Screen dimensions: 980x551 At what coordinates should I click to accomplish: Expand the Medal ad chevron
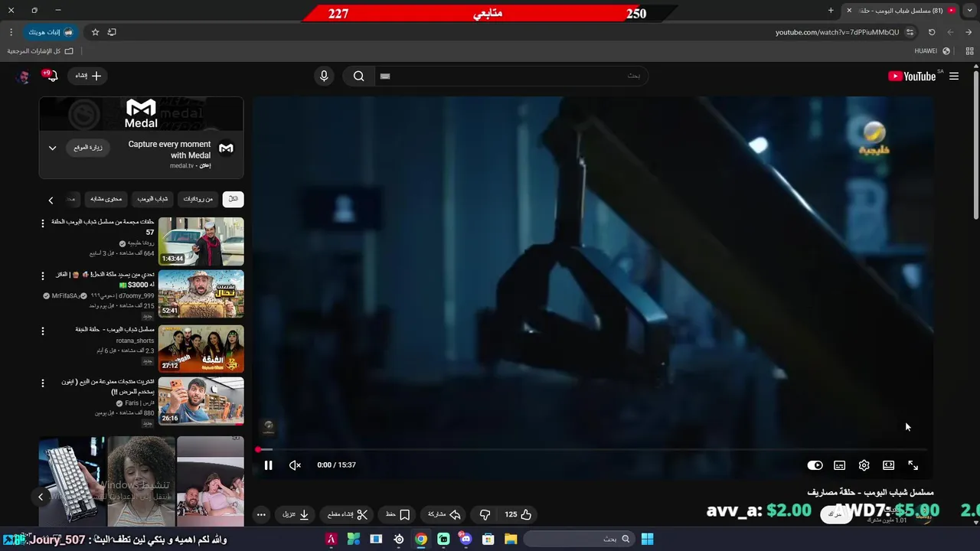[x=52, y=148]
